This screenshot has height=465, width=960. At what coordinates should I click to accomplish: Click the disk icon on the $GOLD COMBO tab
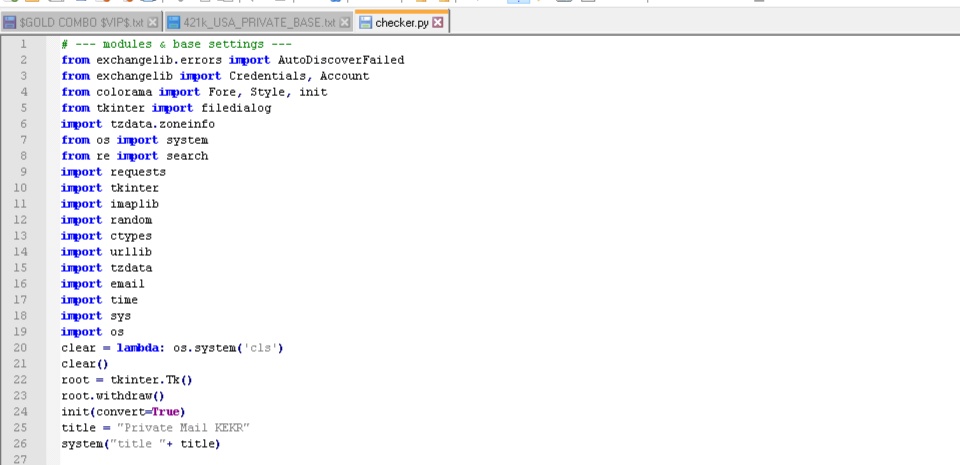tap(10, 22)
